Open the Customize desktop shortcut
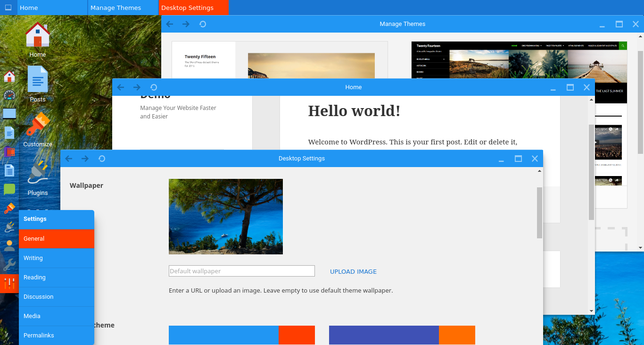This screenshot has width=644, height=345. (x=38, y=130)
